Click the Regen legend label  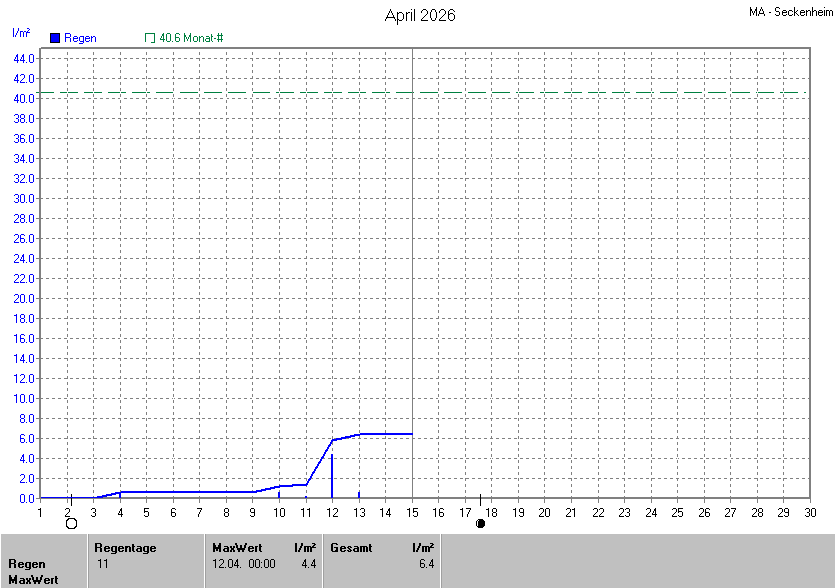click(80, 38)
